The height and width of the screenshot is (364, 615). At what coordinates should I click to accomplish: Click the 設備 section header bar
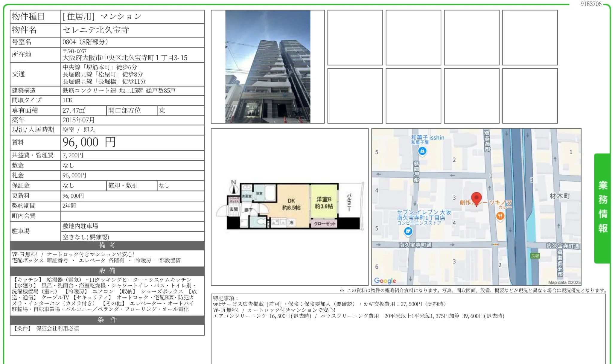click(107, 271)
